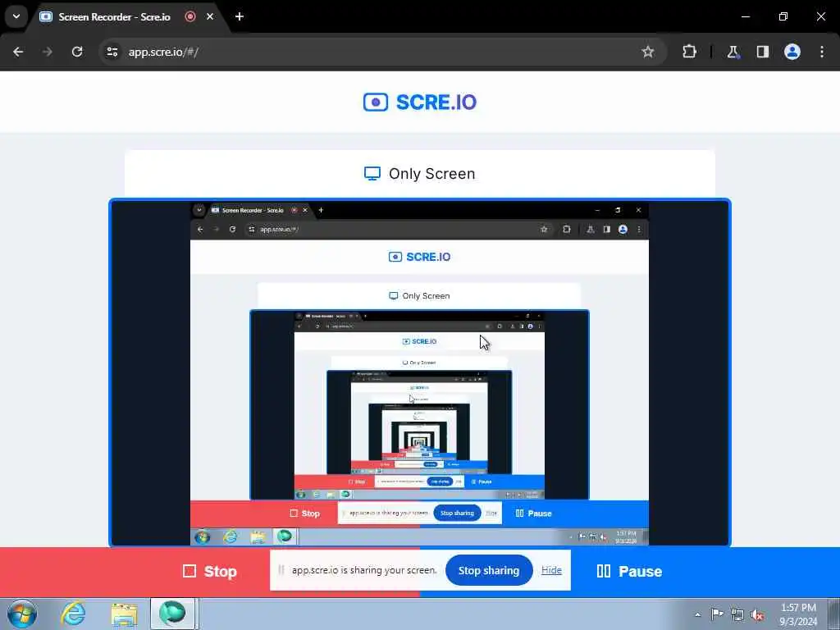Image resolution: width=840 pixels, height=630 pixels.
Task: Click the screen recording preview area
Action: 420,373
